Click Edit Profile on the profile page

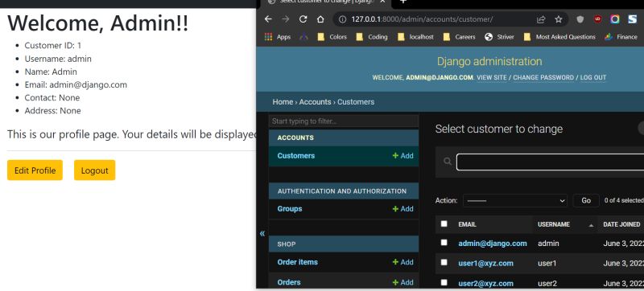click(x=35, y=170)
